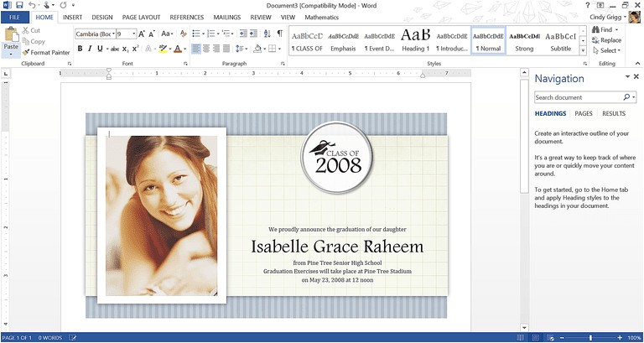Open the PAGE LAYOUT ribbon tab
This screenshot has width=644, height=343.
(141, 17)
